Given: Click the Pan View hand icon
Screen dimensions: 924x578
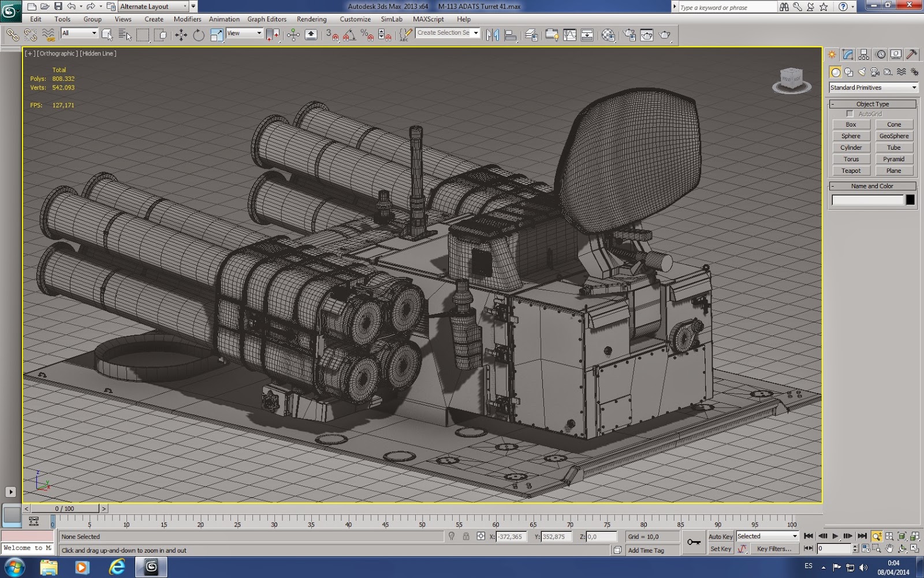Looking at the screenshot, I should 890,548.
